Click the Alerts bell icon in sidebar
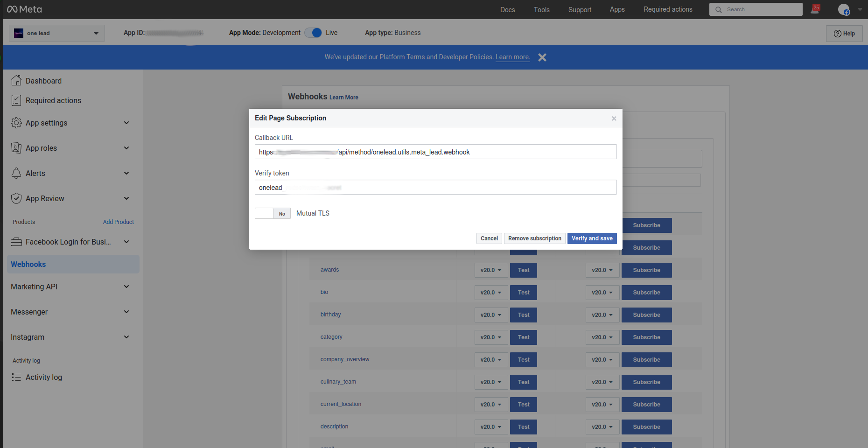868x448 pixels. [x=16, y=173]
